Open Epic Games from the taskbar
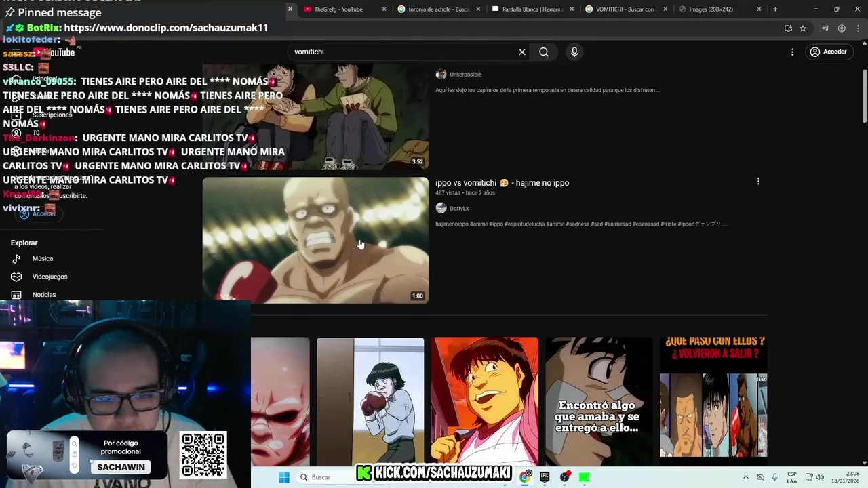Viewport: 868px width, 488px height. pyautogui.click(x=545, y=477)
